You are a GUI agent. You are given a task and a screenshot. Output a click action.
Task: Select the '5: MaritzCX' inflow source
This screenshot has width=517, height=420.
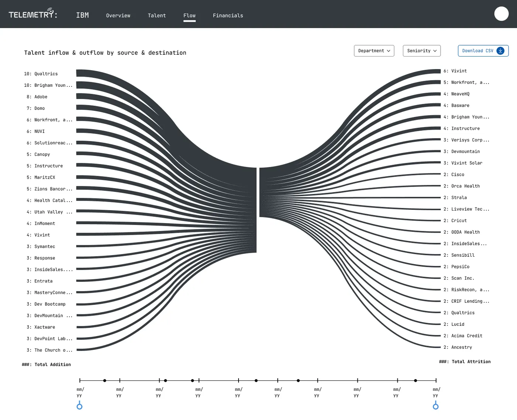[x=41, y=177]
